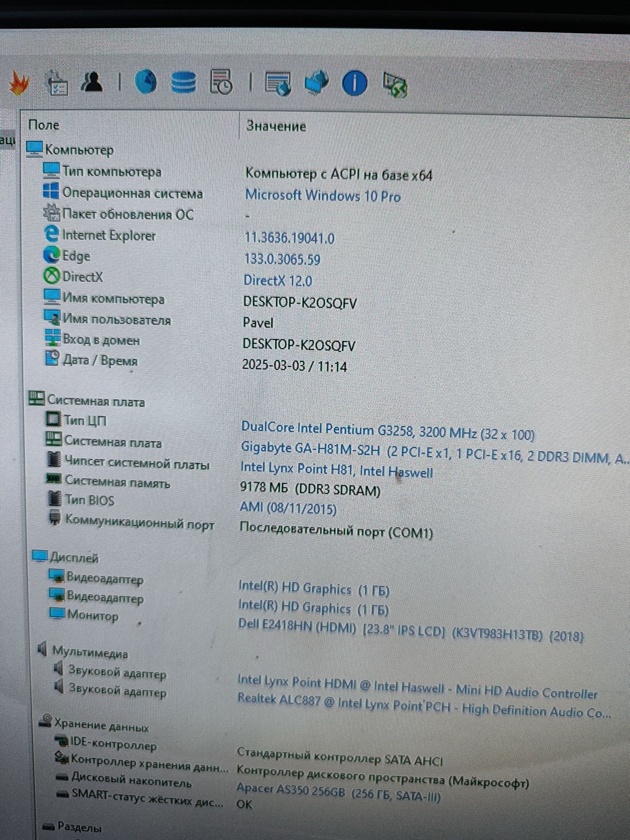Viewport: 630px width, 840px height.
Task: Select the Мультимедиа group heading
Action: (x=90, y=652)
